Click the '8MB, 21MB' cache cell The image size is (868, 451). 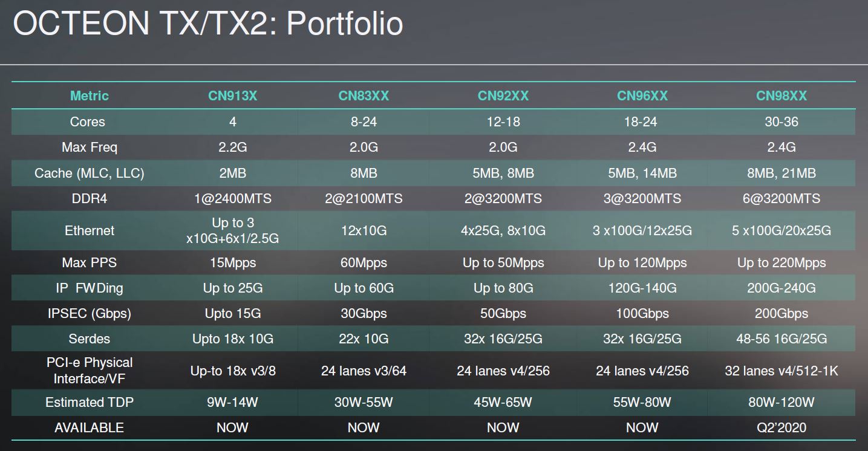coord(782,173)
